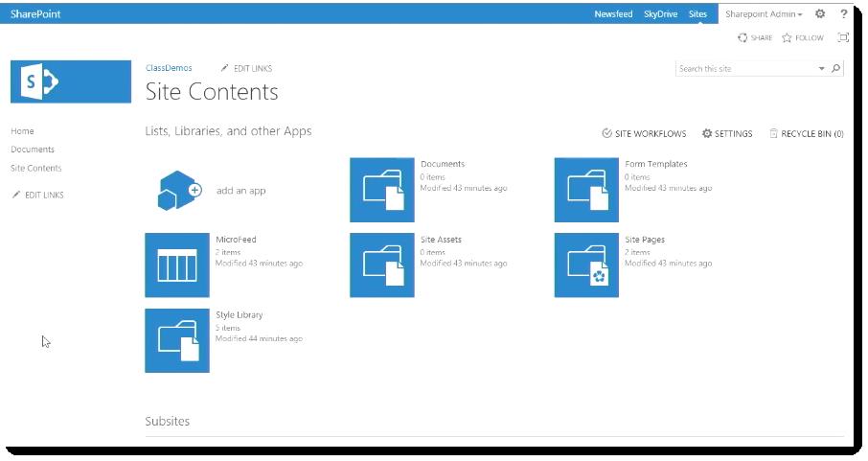Click the Lists, Libraries, and other Apps heading
The width and height of the screenshot is (868, 461).
pyautogui.click(x=228, y=131)
